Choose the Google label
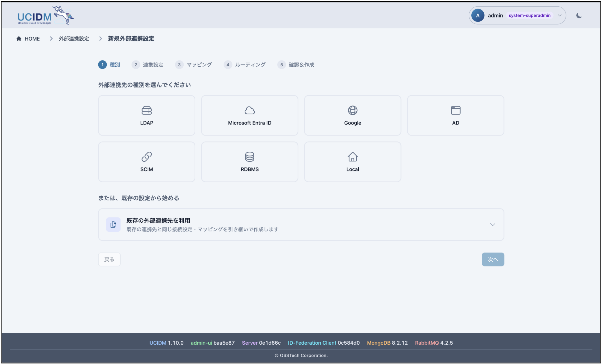 352,123
